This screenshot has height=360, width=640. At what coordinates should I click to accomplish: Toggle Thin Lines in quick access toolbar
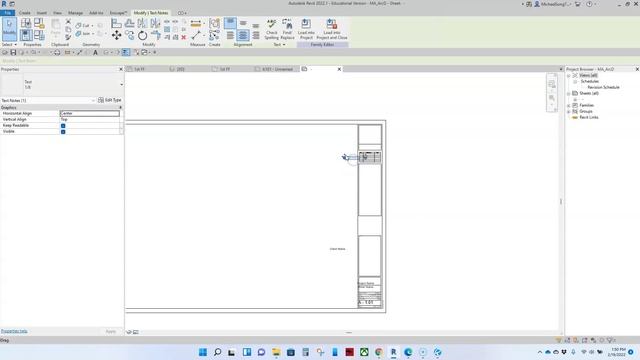tap(126, 52)
